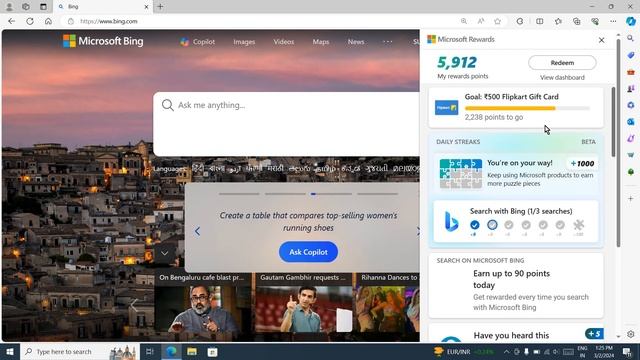Open Collections from the toolbar
The height and width of the screenshot is (360, 640).
point(576,21)
